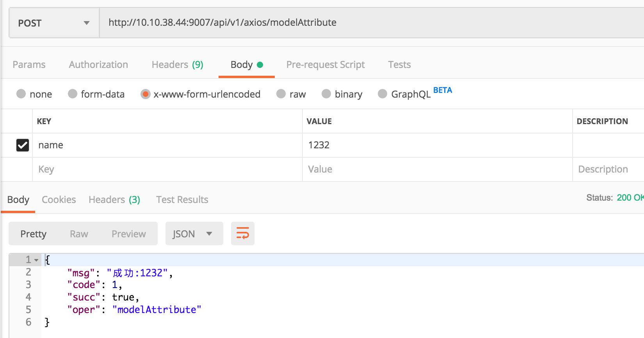Click the empty Key placeholder field
The width and height of the screenshot is (644, 338).
(x=167, y=169)
